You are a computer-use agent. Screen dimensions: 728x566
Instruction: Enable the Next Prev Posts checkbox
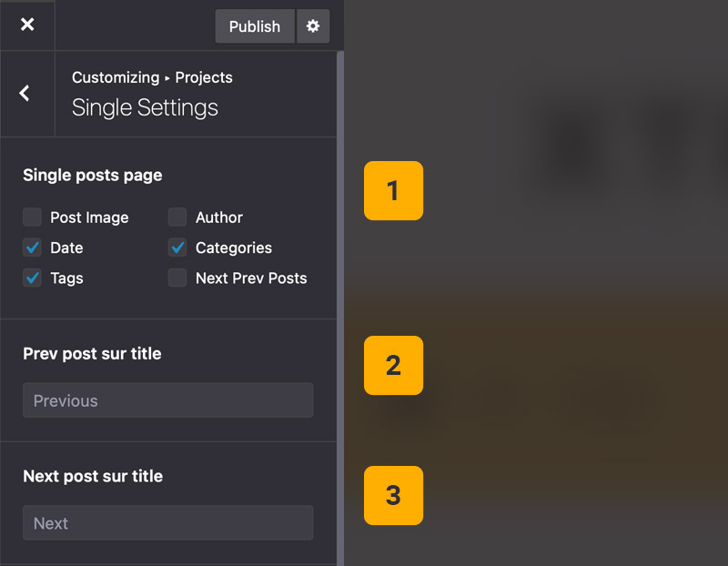pyautogui.click(x=177, y=278)
